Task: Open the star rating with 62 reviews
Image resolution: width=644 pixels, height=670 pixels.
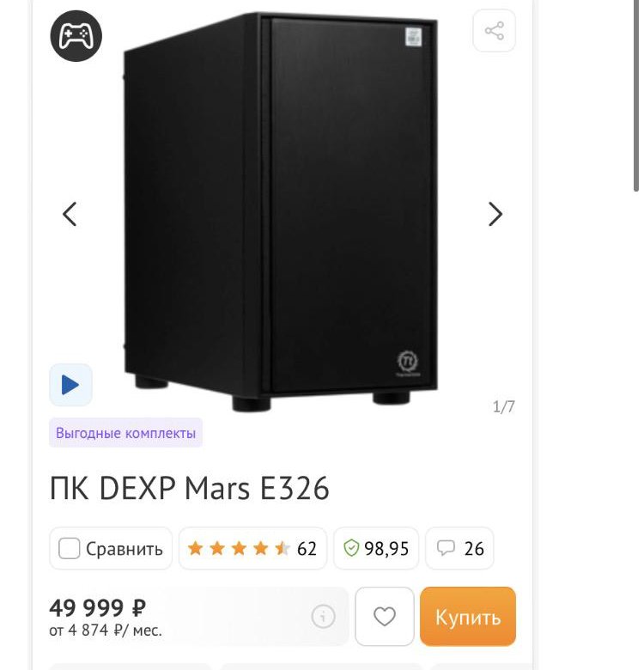Action: (252, 548)
